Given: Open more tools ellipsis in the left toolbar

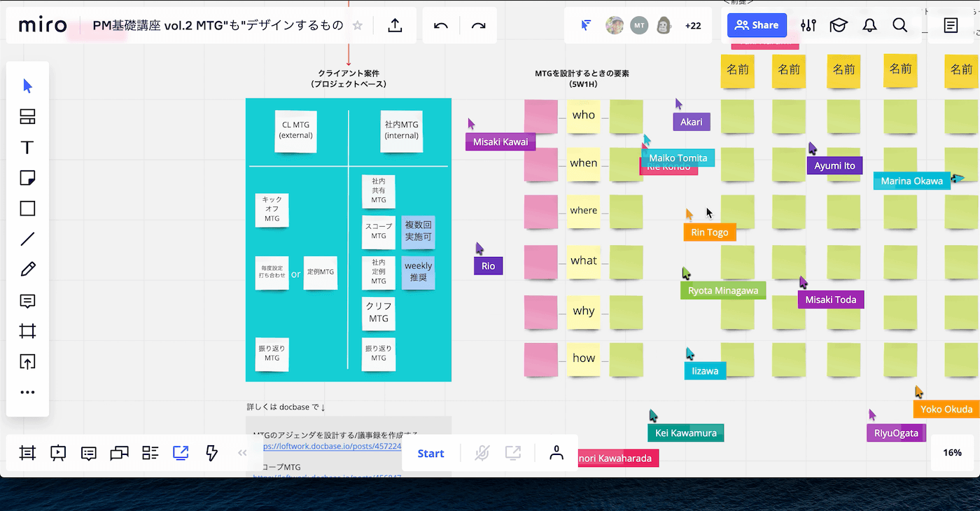Looking at the screenshot, I should point(27,393).
